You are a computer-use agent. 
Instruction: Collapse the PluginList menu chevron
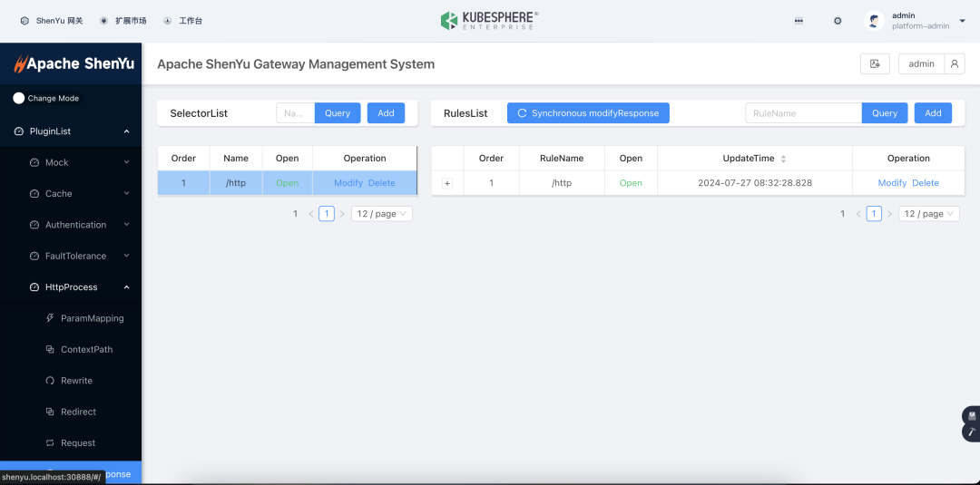click(126, 131)
